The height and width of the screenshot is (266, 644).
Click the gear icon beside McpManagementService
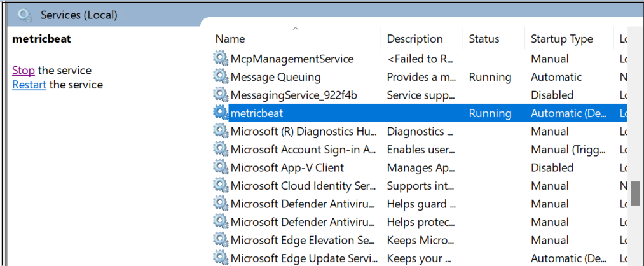(x=221, y=59)
